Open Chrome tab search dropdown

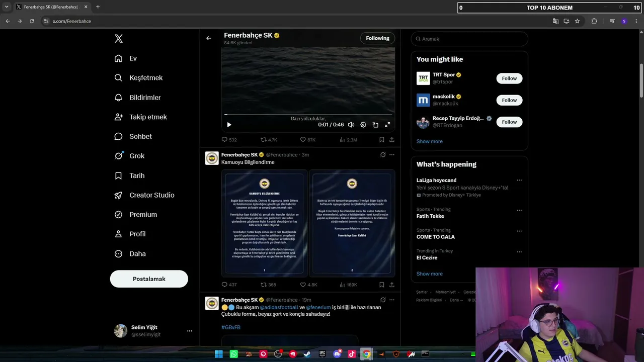coord(6,7)
